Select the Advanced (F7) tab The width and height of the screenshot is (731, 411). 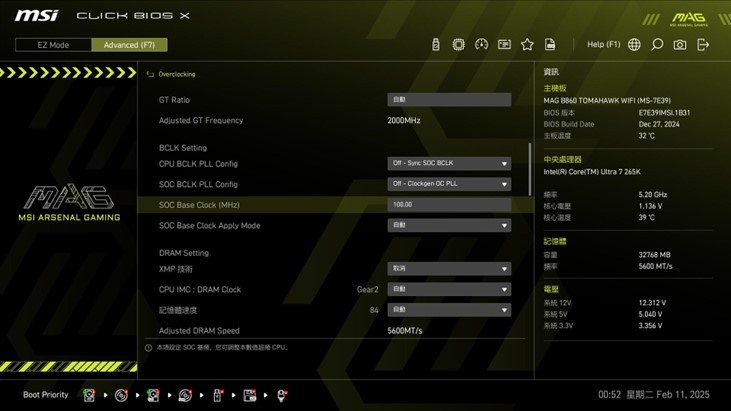click(x=129, y=45)
